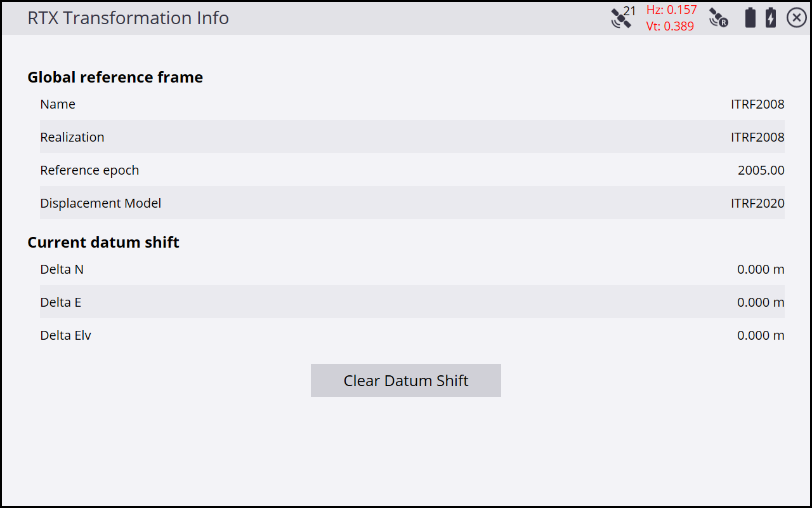Select the Reference epoch value 2005.00
Screen dimensions: 812x508
pyautogui.click(x=761, y=170)
